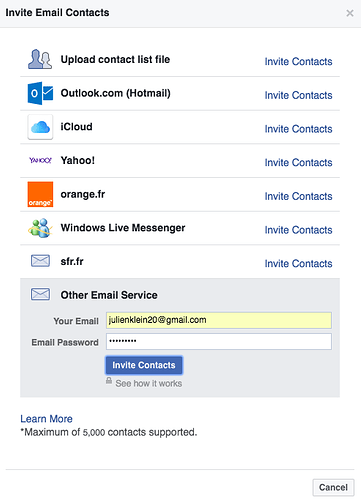This screenshot has height=500, width=361.
Task: Invite contacts via uploaded contact list file
Action: (x=298, y=62)
